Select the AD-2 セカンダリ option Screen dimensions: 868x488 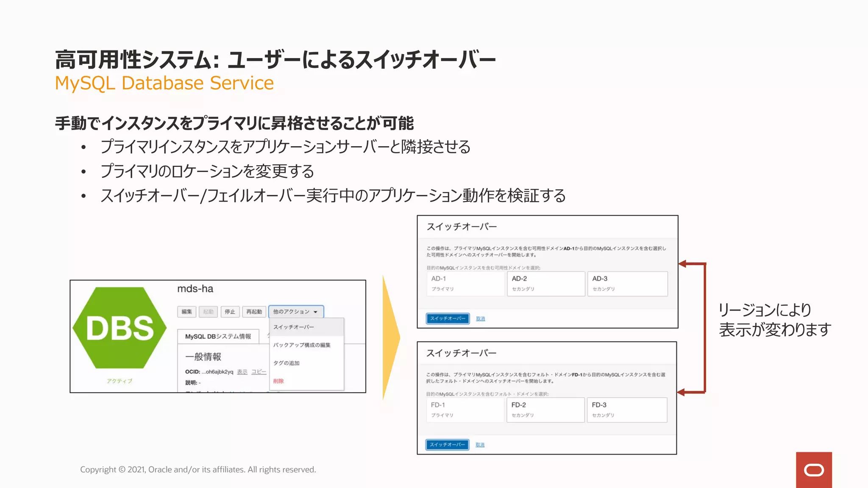pyautogui.click(x=546, y=283)
